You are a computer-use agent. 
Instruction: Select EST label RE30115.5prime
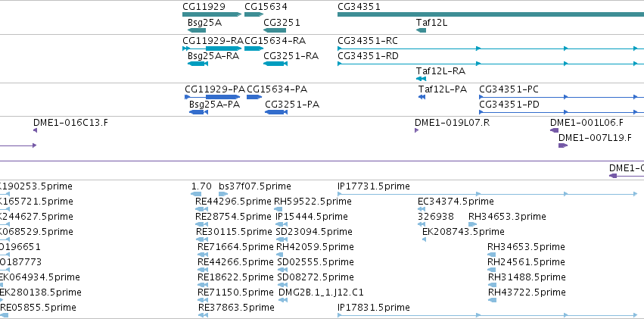(x=234, y=232)
